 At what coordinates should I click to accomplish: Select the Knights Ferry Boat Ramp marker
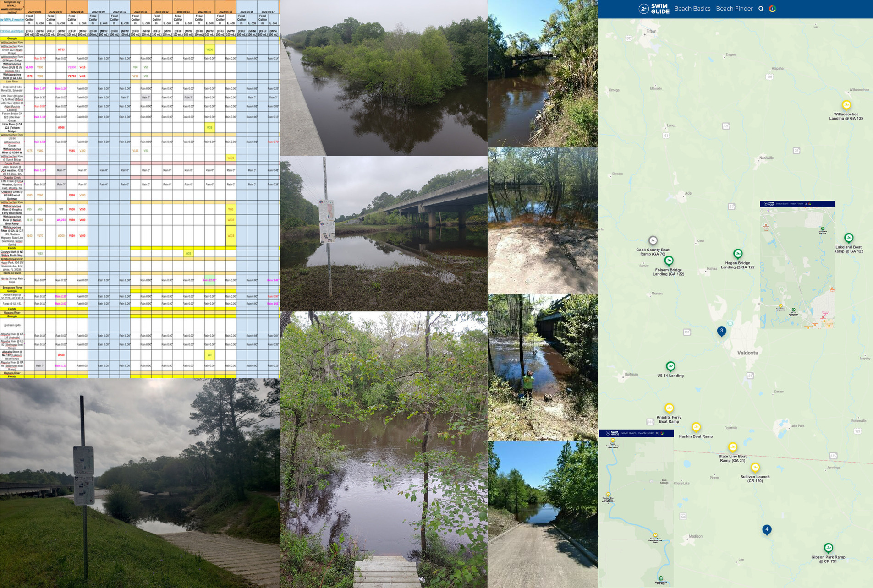pyautogui.click(x=669, y=408)
